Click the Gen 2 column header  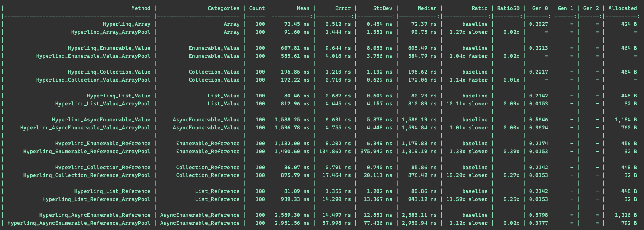tap(591, 8)
